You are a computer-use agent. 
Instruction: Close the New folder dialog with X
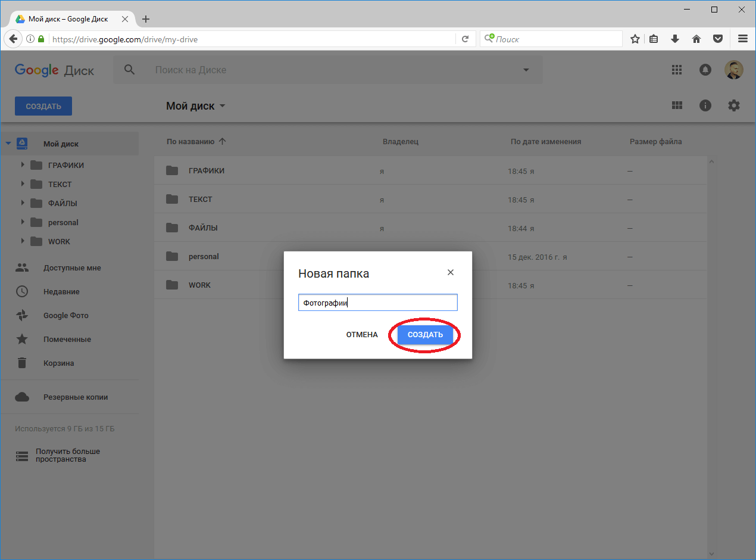451,272
